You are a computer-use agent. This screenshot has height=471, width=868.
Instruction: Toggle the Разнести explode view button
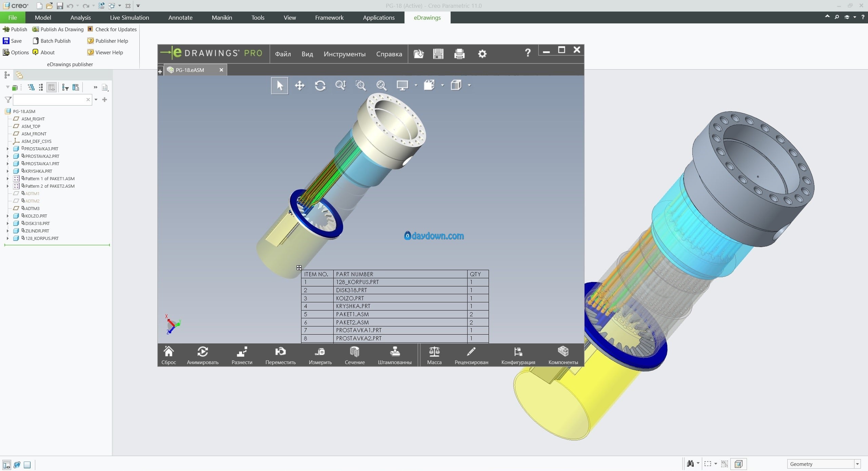[x=242, y=355]
